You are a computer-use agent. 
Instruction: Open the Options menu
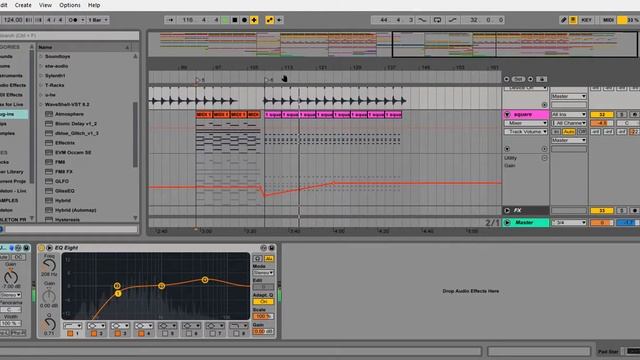coord(70,5)
